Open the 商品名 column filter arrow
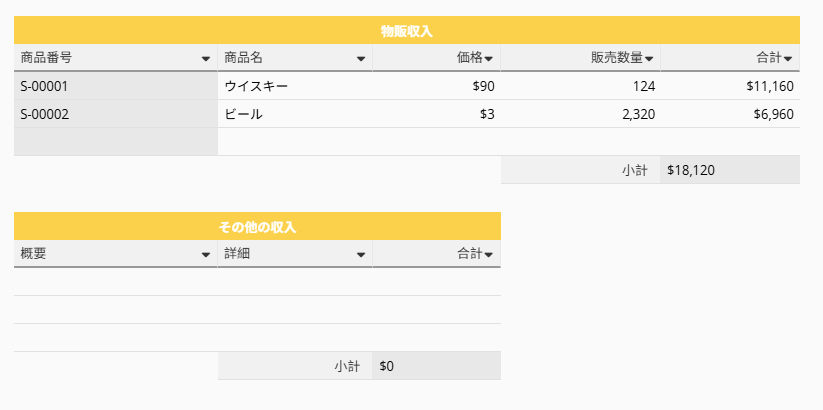Image resolution: width=823 pixels, height=410 pixels. 361,59
